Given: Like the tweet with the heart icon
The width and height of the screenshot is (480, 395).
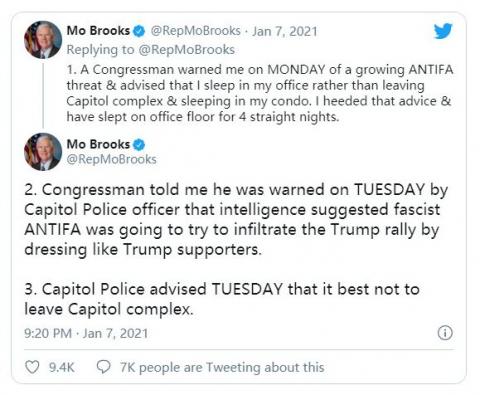Looking at the screenshot, I should (x=32, y=367).
